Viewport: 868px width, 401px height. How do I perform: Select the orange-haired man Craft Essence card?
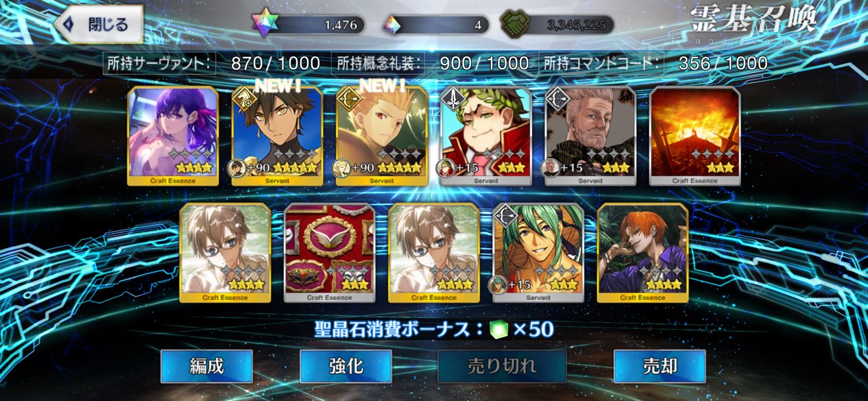pos(642,253)
